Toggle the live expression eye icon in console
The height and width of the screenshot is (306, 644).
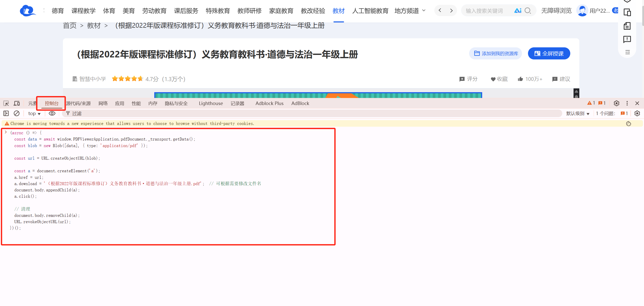pos(52,114)
